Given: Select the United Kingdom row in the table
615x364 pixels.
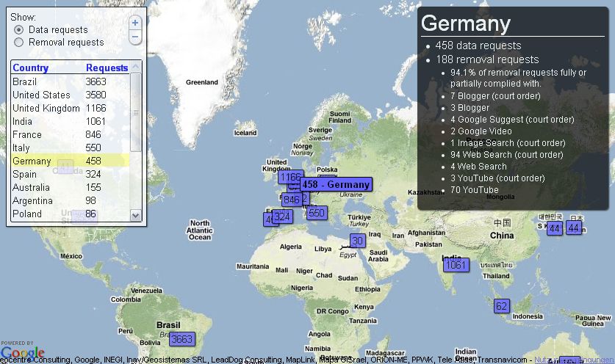Looking at the screenshot, I should pos(71,108).
